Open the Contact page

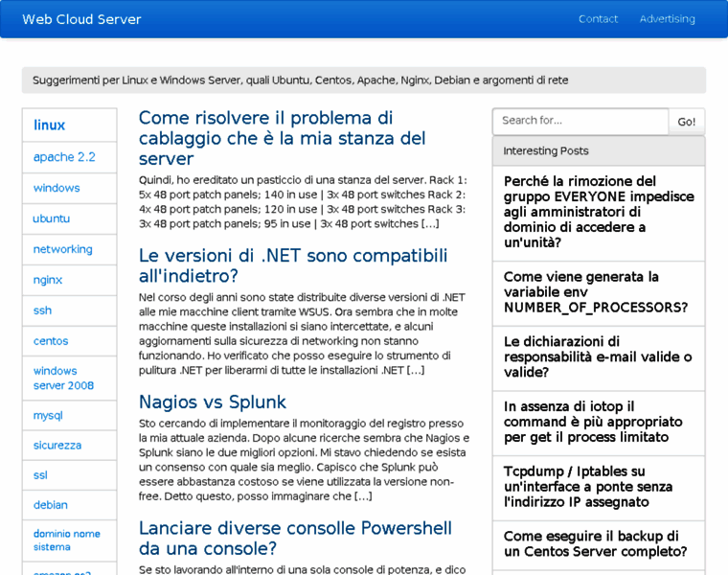click(598, 19)
